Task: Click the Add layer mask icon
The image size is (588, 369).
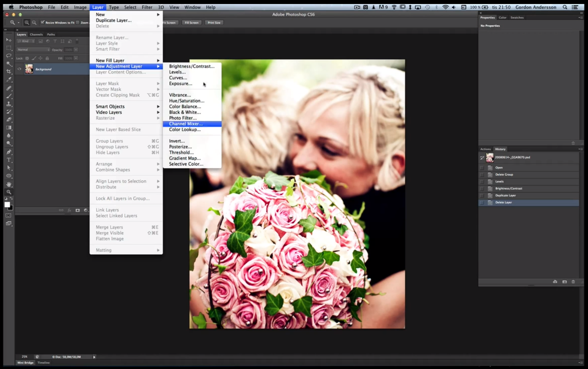Action: point(78,210)
